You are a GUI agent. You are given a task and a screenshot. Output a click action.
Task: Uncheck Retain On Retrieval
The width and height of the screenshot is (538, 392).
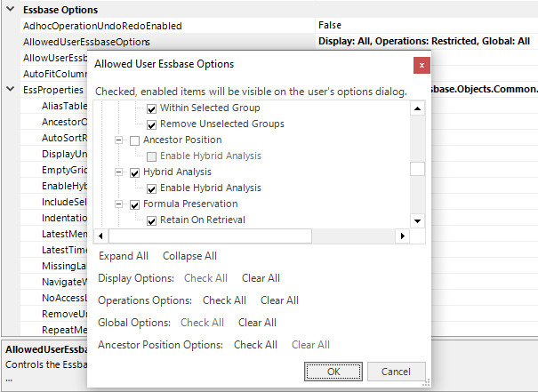pyautogui.click(x=152, y=220)
